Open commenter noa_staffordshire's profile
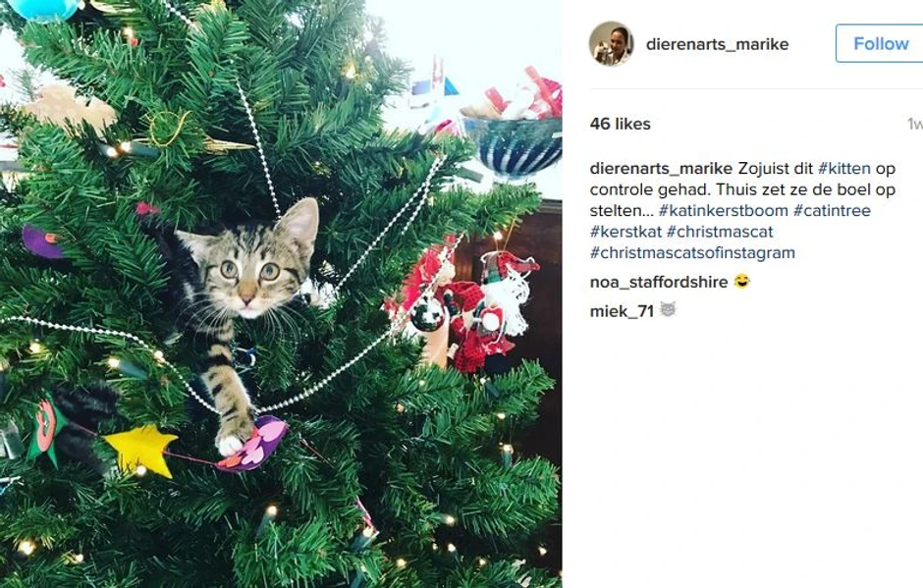The height and width of the screenshot is (588, 923). point(659,282)
